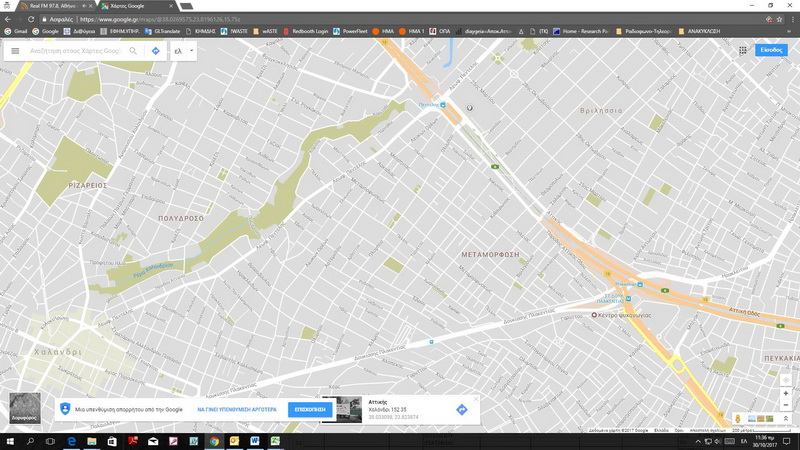The width and height of the screenshot is (800, 450).
Task: Focus the Google Maps search field
Action: 76,51
